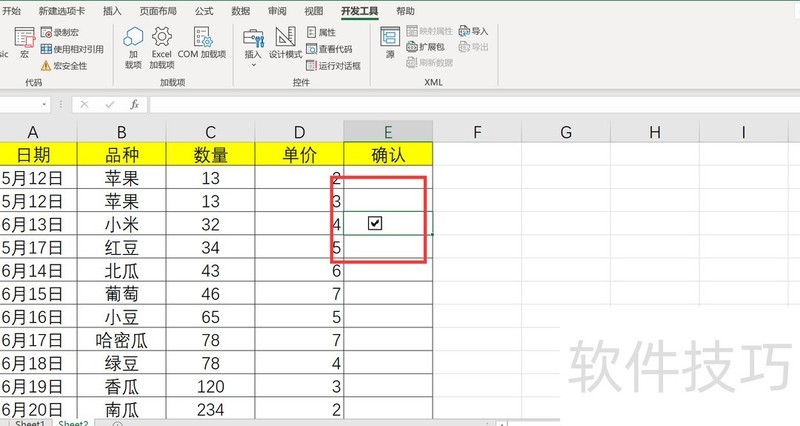Viewport: 800px width, 426px height.
Task: Switch to Sheet2 worksheet tab
Action: click(x=73, y=423)
